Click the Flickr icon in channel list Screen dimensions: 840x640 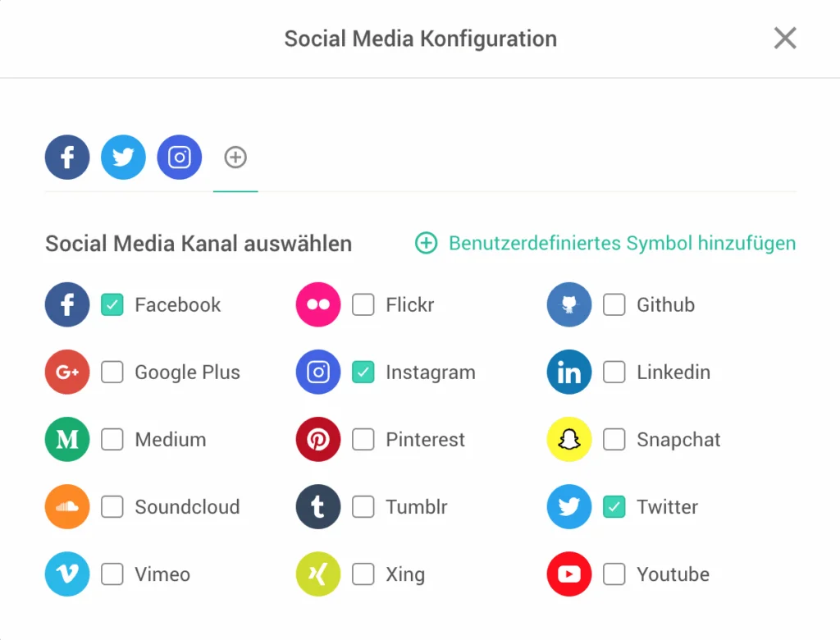tap(317, 305)
